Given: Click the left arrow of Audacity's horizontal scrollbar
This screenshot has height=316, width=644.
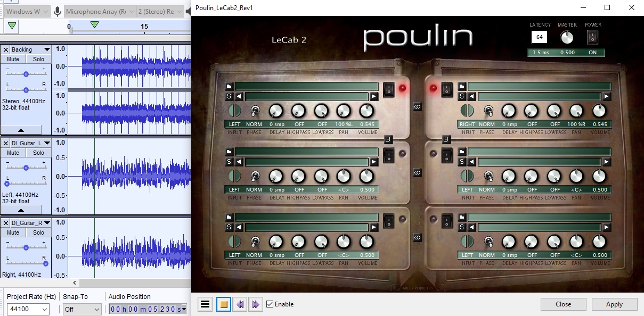Looking at the screenshot, I should click(x=75, y=283).
